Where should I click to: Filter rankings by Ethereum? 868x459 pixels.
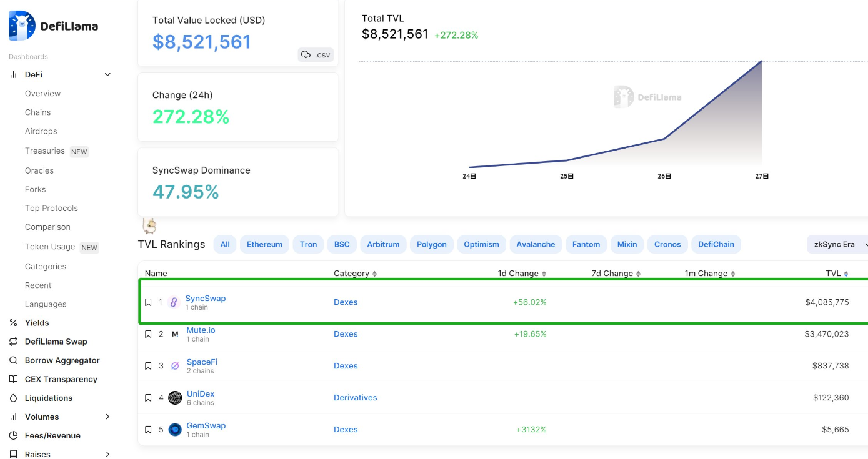[x=264, y=244]
